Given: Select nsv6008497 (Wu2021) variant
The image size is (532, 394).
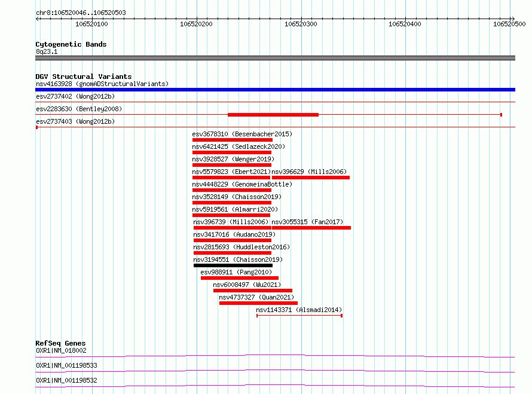Looking at the screenshot, I should [247, 285].
